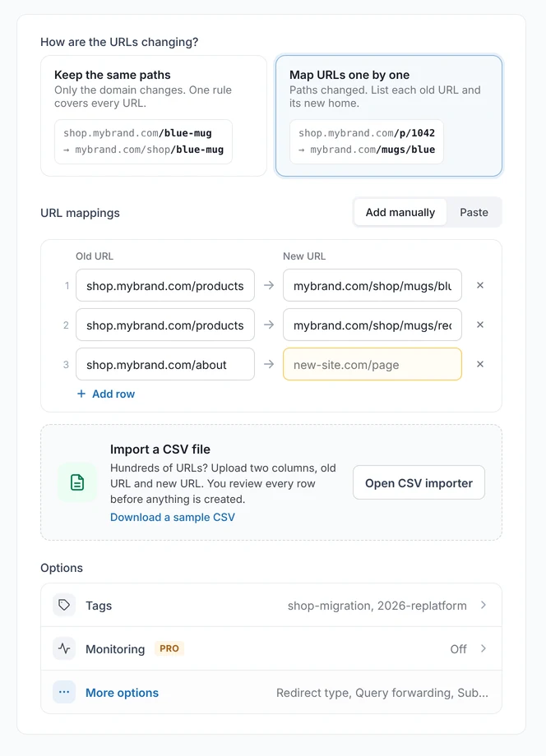Click the Monitoring option label
This screenshot has height=756, width=546.
(x=115, y=649)
